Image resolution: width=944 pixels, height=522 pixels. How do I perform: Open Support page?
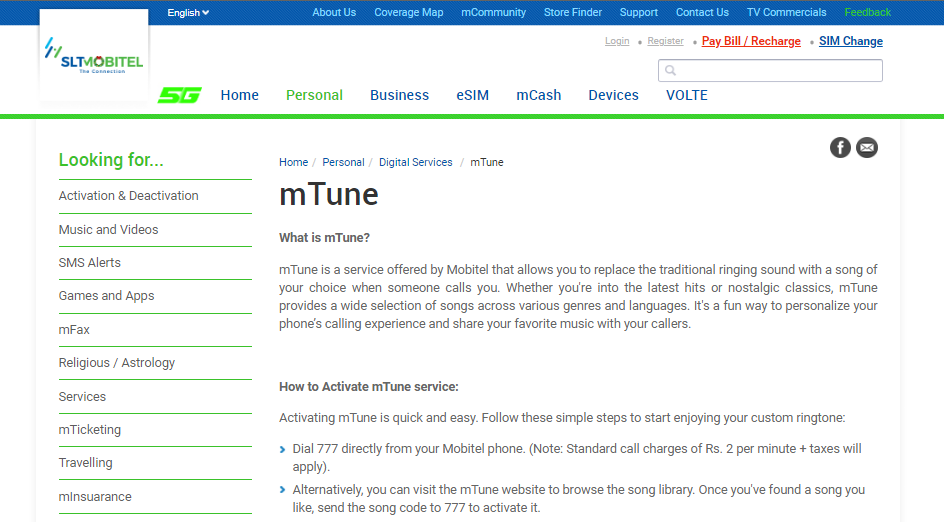coord(639,12)
